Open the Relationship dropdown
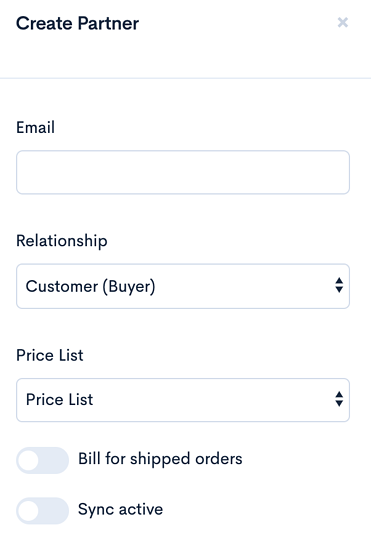 coord(183,286)
